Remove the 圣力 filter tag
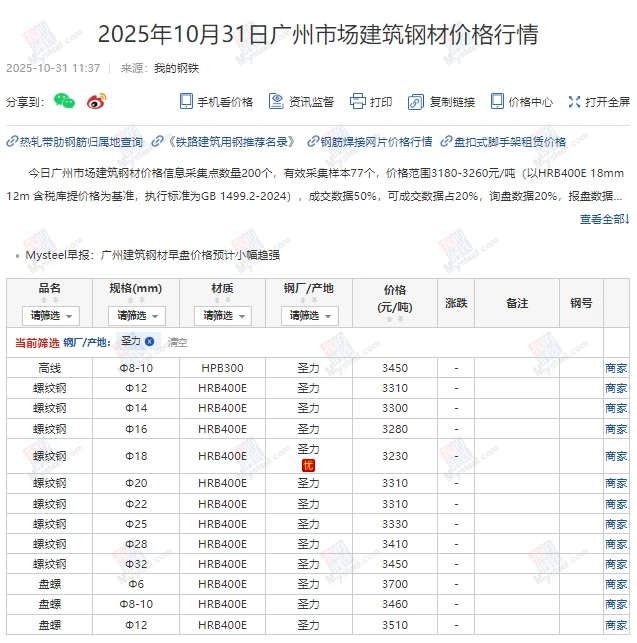637x643 pixels. click(x=150, y=341)
